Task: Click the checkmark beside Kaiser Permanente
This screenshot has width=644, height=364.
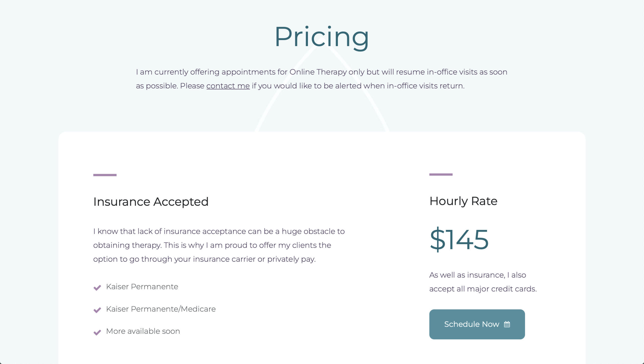Action: point(97,287)
